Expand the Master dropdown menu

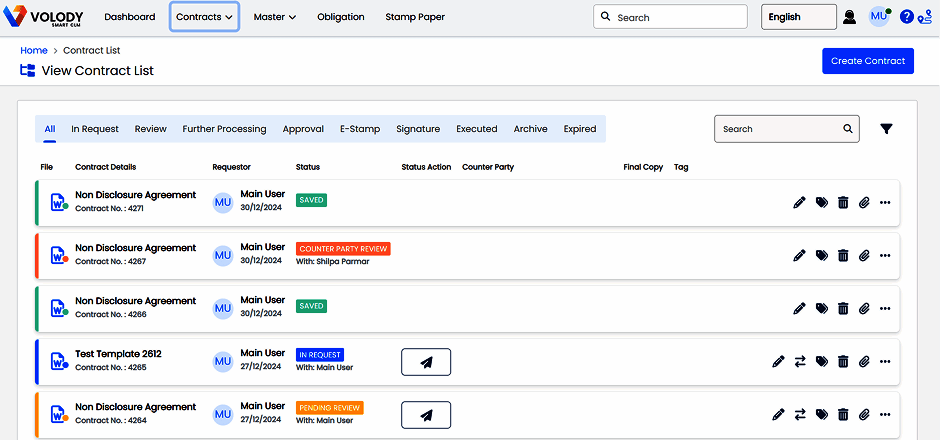tap(275, 17)
